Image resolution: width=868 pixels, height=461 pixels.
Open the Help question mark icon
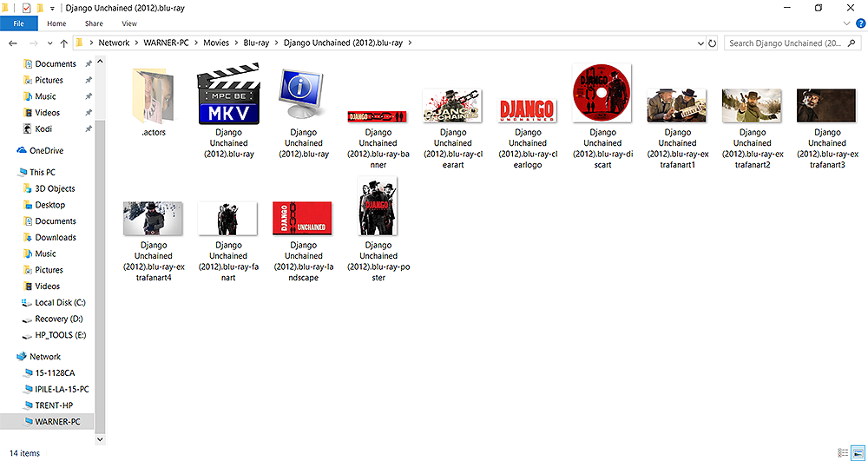pyautogui.click(x=861, y=23)
